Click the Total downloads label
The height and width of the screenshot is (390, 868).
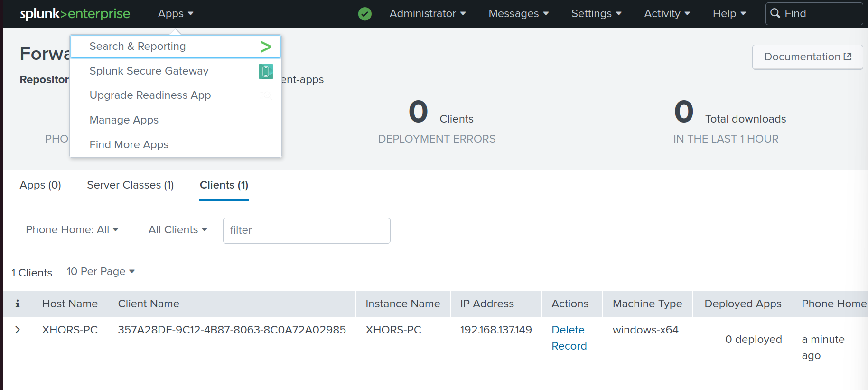click(x=746, y=119)
